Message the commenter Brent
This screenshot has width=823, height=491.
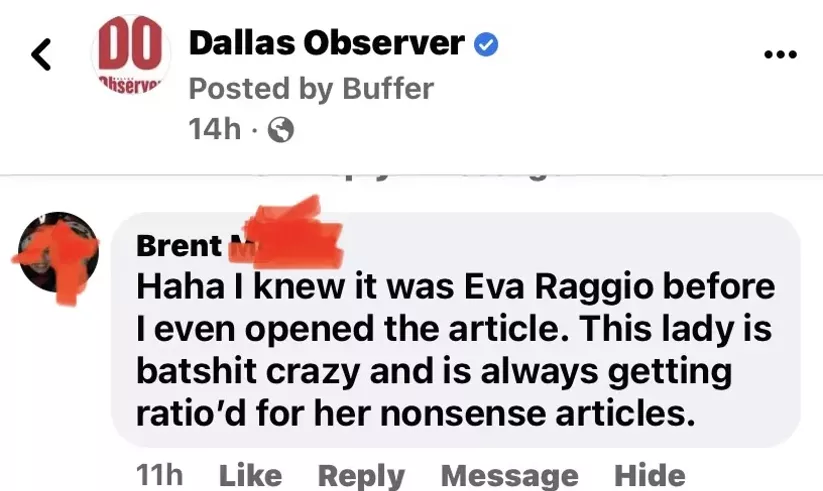510,476
